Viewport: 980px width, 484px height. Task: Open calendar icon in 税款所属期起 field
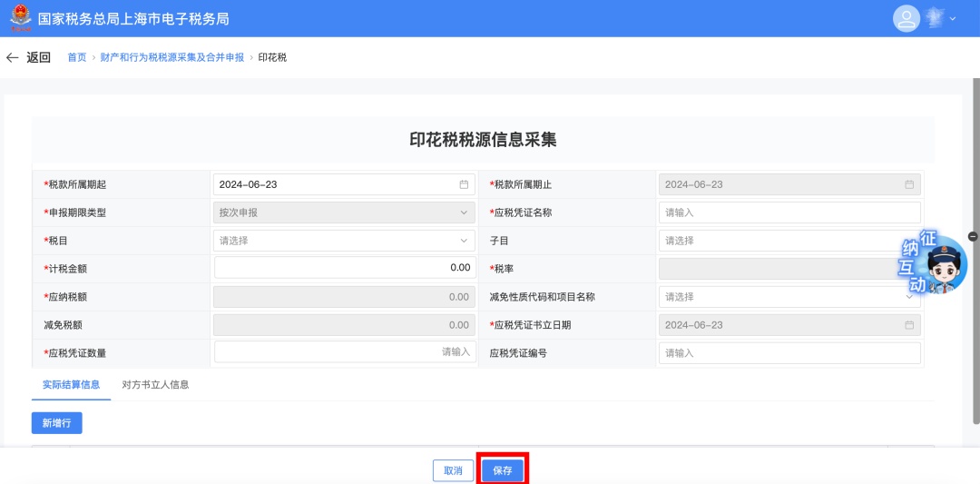click(x=464, y=184)
